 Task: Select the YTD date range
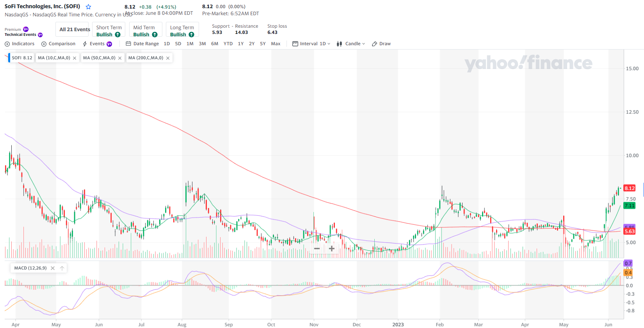(x=228, y=44)
